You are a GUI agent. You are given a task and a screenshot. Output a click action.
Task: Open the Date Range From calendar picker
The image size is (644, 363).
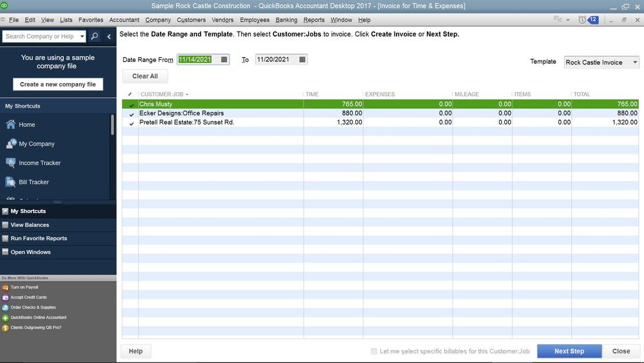pos(224,60)
